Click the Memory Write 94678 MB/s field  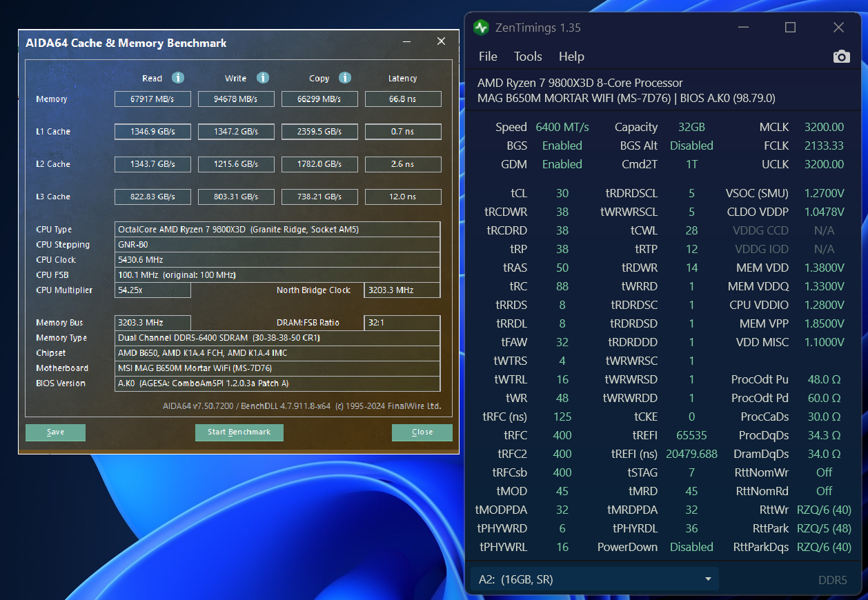(x=236, y=99)
